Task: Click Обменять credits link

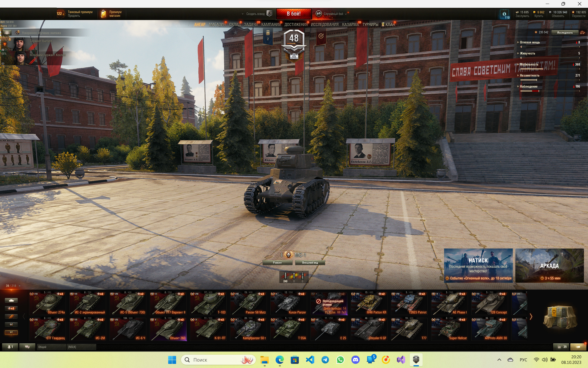Action: pyautogui.click(x=558, y=16)
